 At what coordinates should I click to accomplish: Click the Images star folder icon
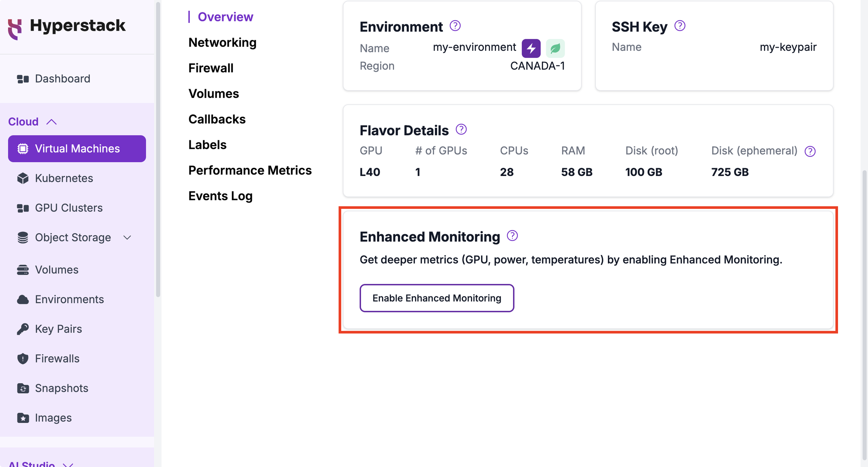click(23, 418)
